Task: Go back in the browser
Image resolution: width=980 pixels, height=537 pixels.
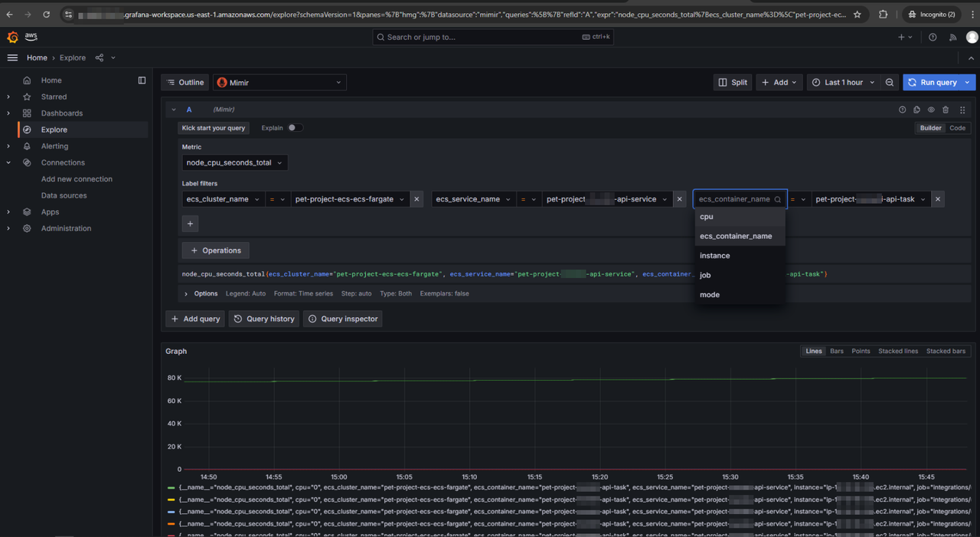Action: (9, 14)
